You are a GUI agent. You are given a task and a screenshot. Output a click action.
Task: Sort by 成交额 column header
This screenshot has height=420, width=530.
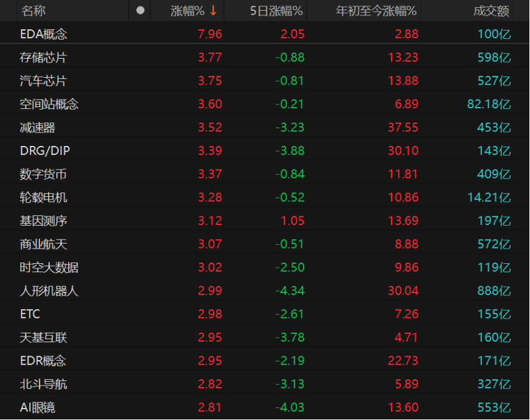(x=490, y=11)
